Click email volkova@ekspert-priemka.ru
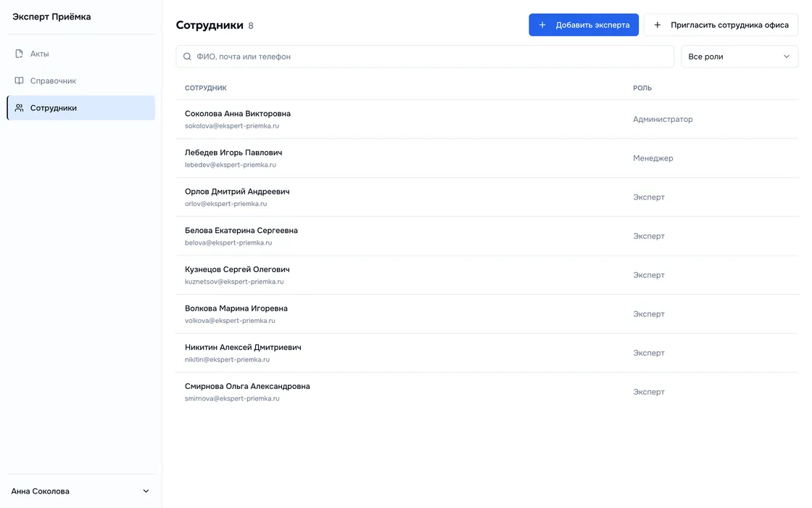 (230, 320)
